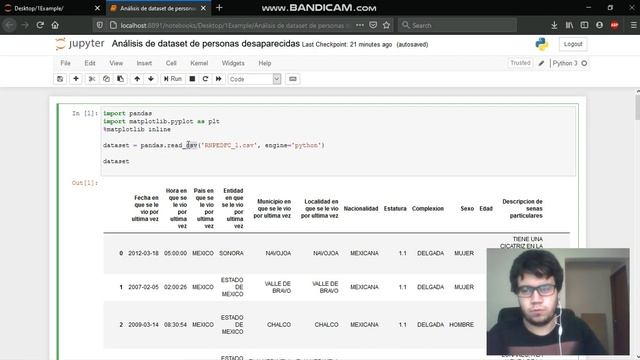Screen dimensions: 640x360
Task: Click the Jupyter logo
Action: [80, 44]
